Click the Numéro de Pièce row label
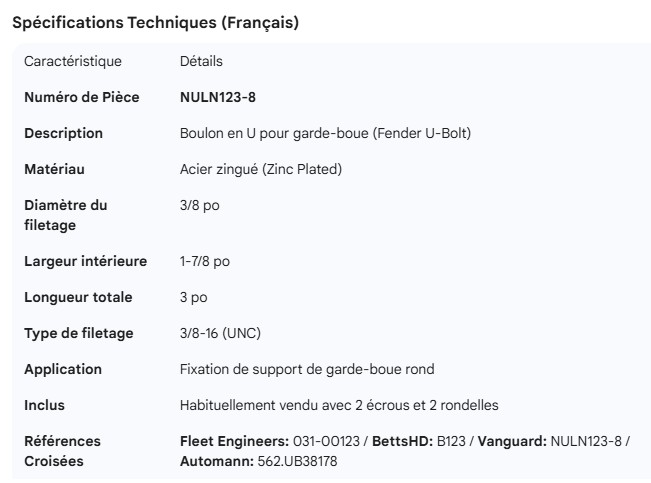The image size is (651, 483). click(x=82, y=97)
